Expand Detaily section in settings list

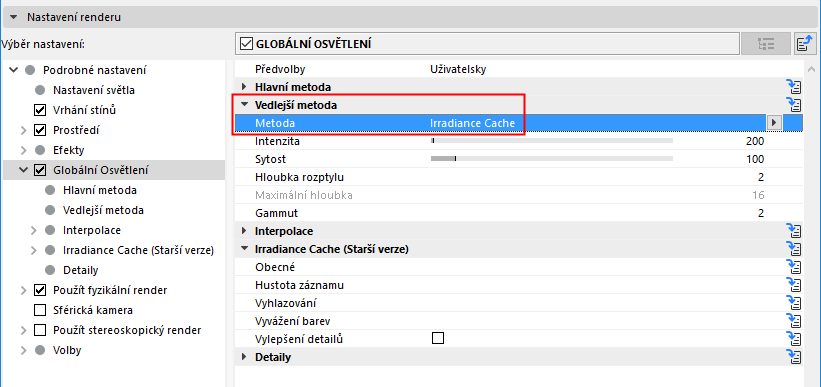(x=243, y=358)
